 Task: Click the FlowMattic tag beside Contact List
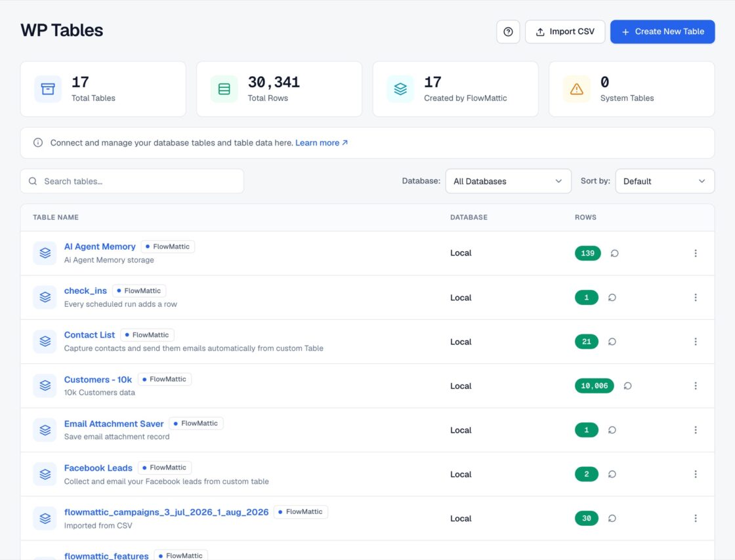147,335
